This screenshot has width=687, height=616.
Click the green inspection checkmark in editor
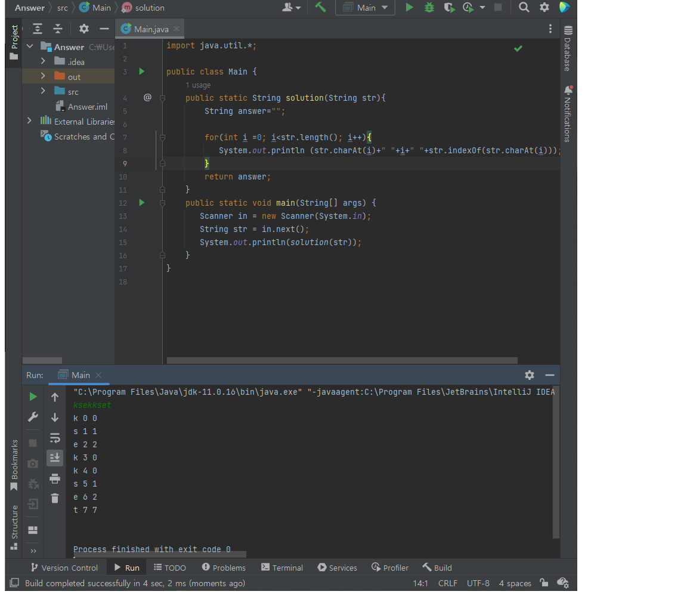click(x=518, y=49)
